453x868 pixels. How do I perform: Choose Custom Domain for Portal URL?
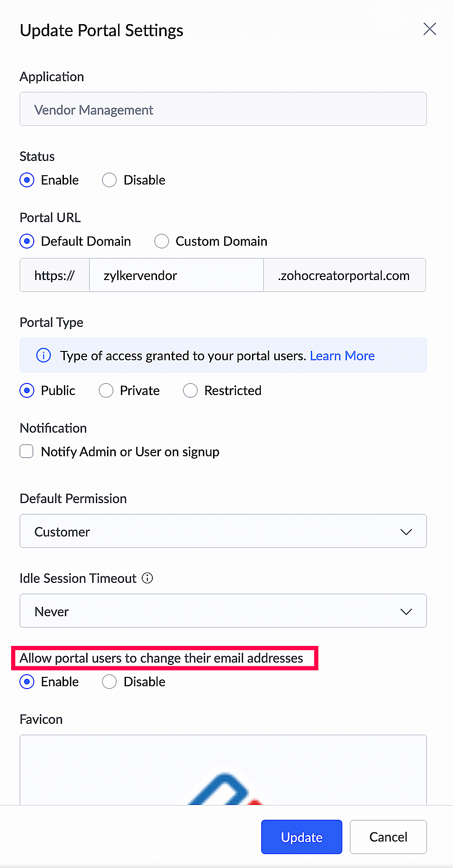coord(162,241)
